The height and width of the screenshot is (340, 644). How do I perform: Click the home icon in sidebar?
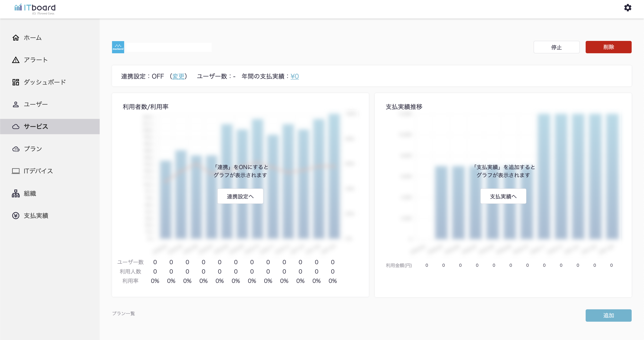pos(16,38)
